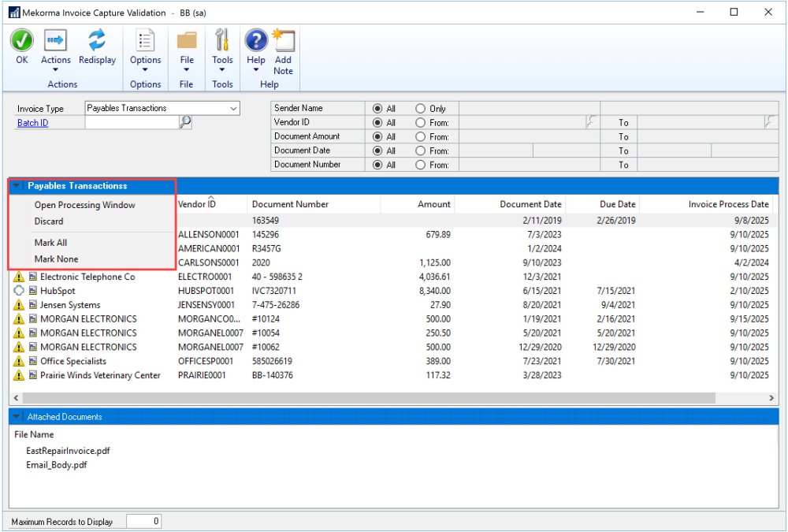Select the Document Date 'From' radio button
The width and height of the screenshot is (788, 532).
pyautogui.click(x=420, y=151)
